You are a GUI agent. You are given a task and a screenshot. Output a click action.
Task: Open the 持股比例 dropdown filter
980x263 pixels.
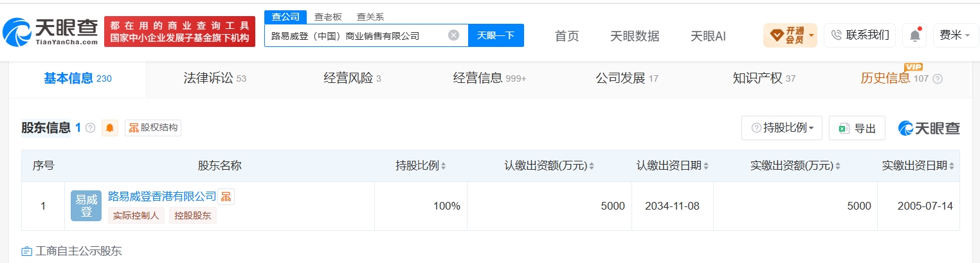pyautogui.click(x=782, y=128)
